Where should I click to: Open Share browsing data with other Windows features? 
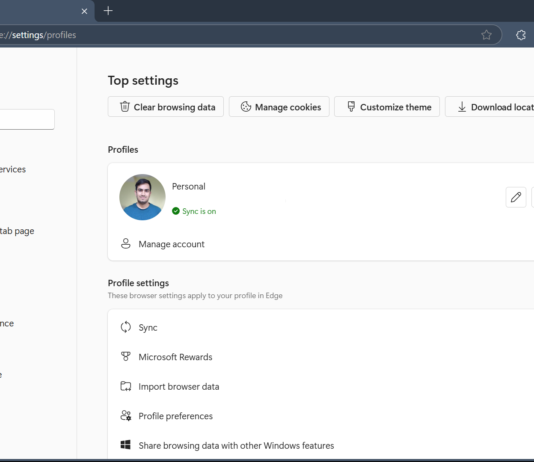320,445
